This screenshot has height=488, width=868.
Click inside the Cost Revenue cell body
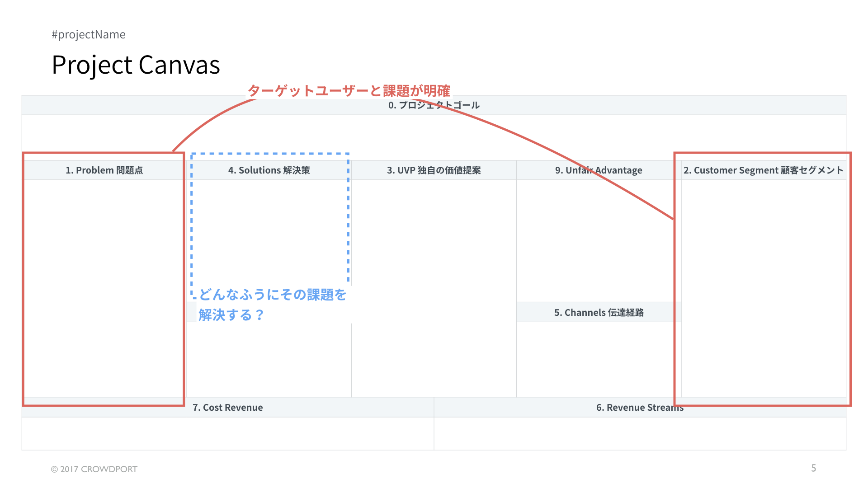(x=228, y=433)
